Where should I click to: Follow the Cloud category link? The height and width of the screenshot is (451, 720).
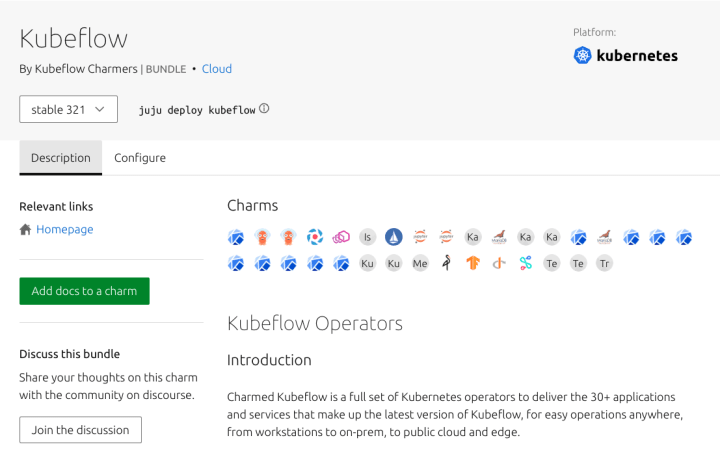pyautogui.click(x=217, y=69)
